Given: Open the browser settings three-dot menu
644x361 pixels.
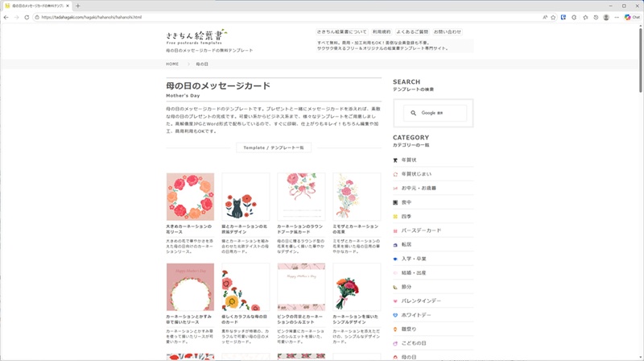Looking at the screenshot, I should pyautogui.click(x=617, y=17).
